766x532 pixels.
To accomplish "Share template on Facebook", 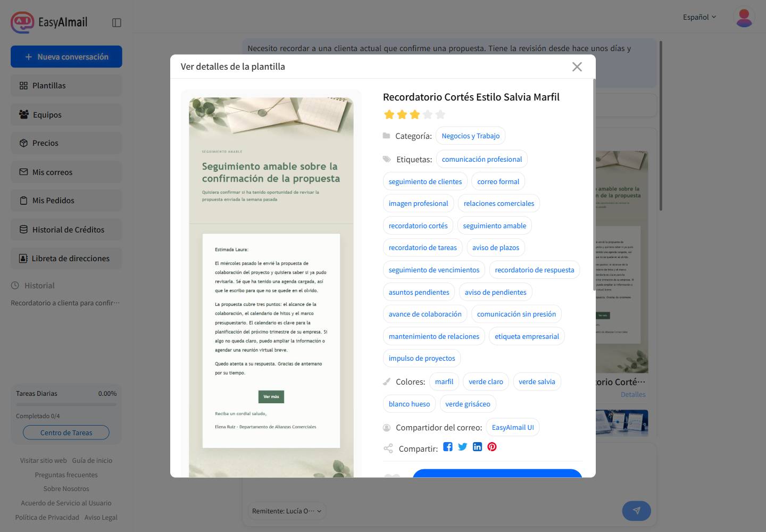I will tap(448, 447).
